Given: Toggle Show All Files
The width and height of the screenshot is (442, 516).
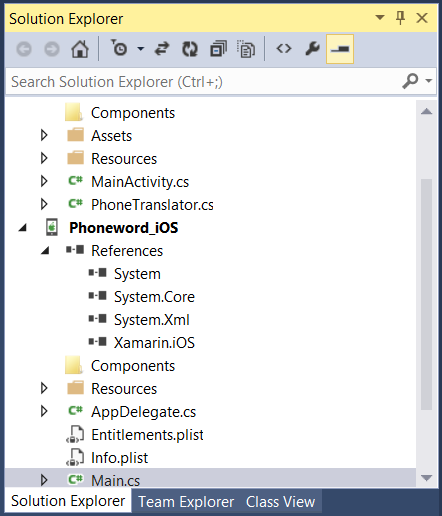Looking at the screenshot, I should [246, 49].
